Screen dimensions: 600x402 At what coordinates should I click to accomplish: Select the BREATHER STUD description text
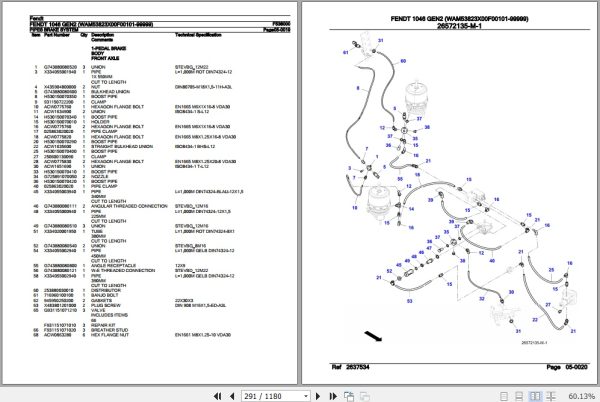click(109, 330)
